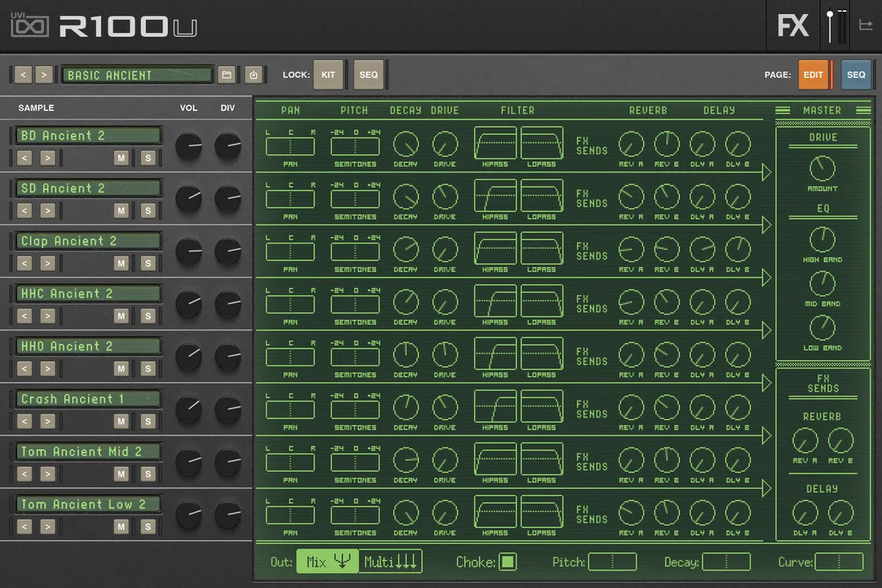Click the UVI logo icon
The width and height of the screenshot is (882, 588).
(x=29, y=26)
